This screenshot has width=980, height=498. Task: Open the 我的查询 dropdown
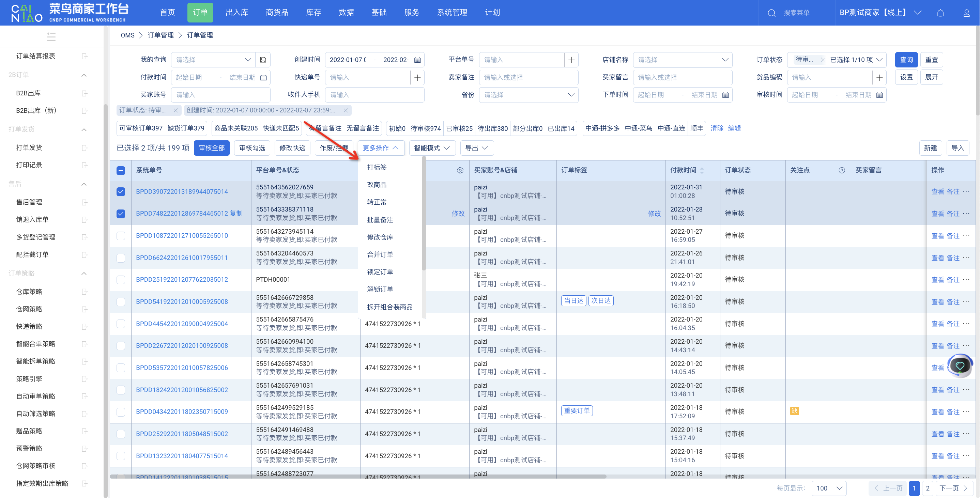213,60
